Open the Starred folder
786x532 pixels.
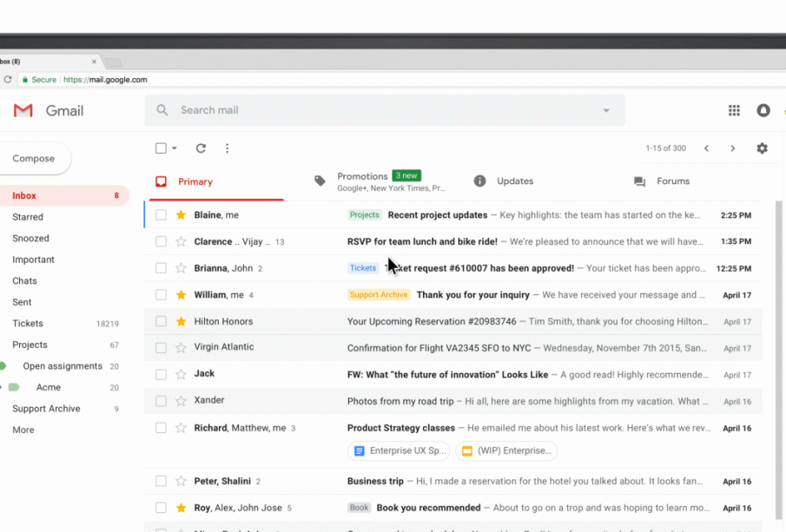(x=28, y=217)
